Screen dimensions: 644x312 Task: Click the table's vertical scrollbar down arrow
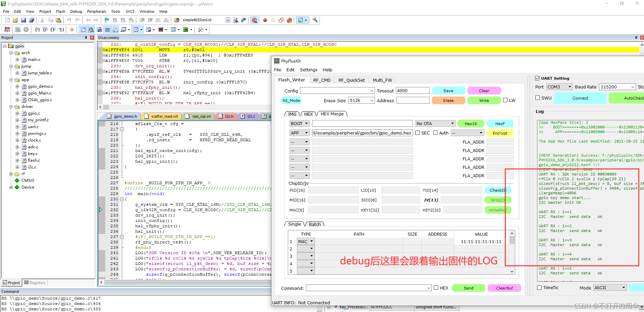pyautogui.click(x=512, y=271)
